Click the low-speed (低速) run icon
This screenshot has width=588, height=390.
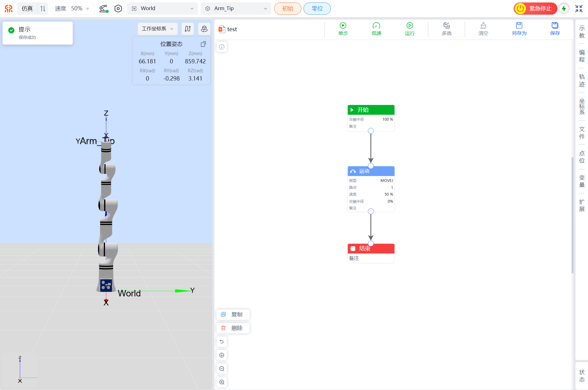tap(376, 26)
